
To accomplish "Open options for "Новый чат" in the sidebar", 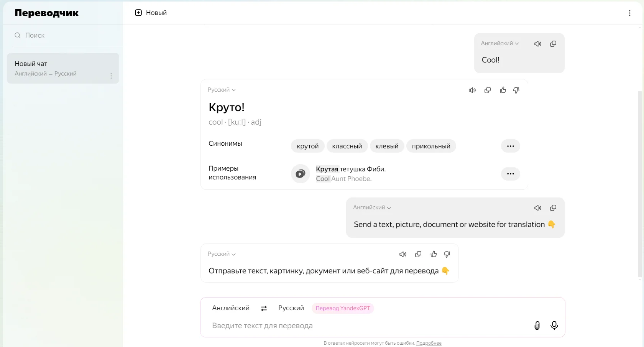I will pos(111,76).
